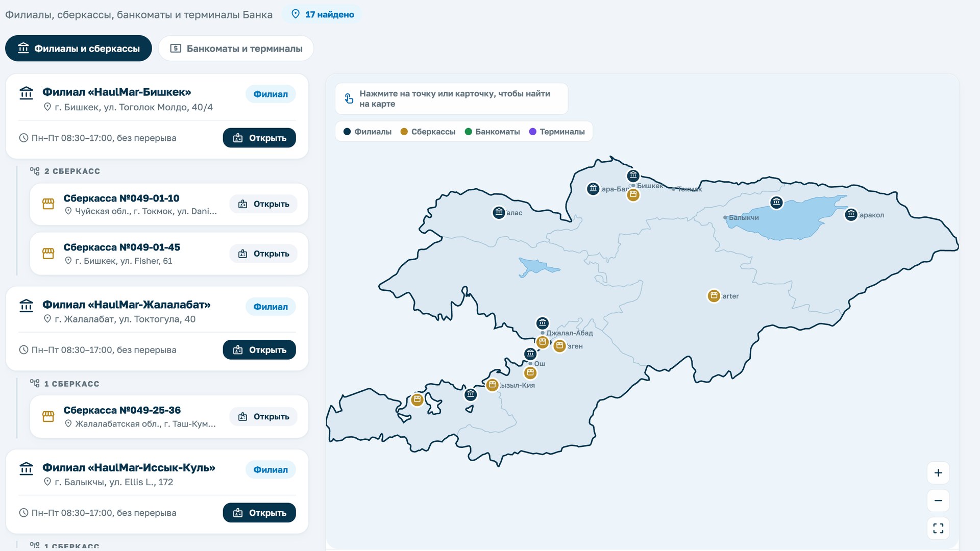Click the branch marker near Kara-Balta
The height and width of the screenshot is (551, 980).
click(x=593, y=189)
